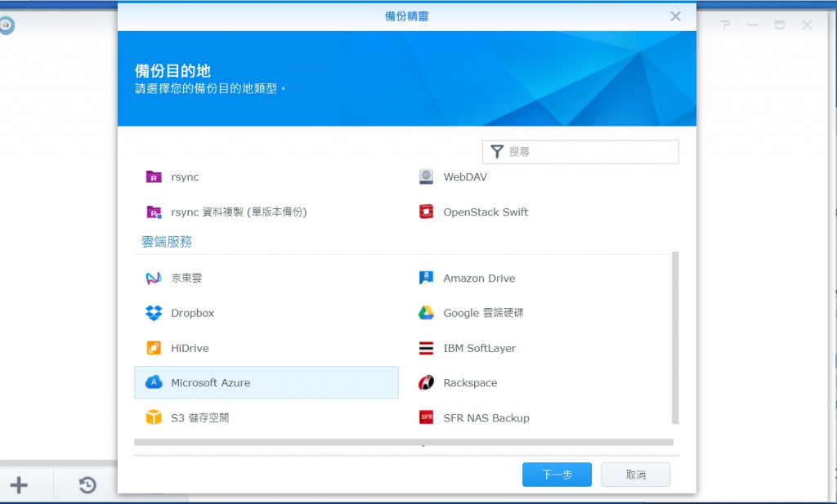Select the 'WebDAV' text label
837x504 pixels.
(465, 176)
